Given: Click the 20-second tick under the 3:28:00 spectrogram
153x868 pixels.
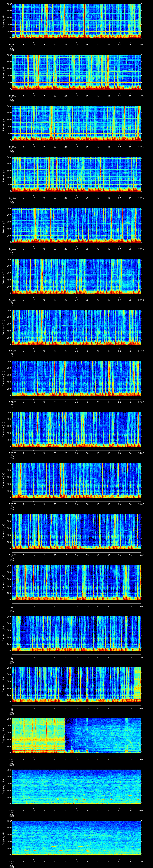Looking at the screenshot, I should click(x=55, y=760).
